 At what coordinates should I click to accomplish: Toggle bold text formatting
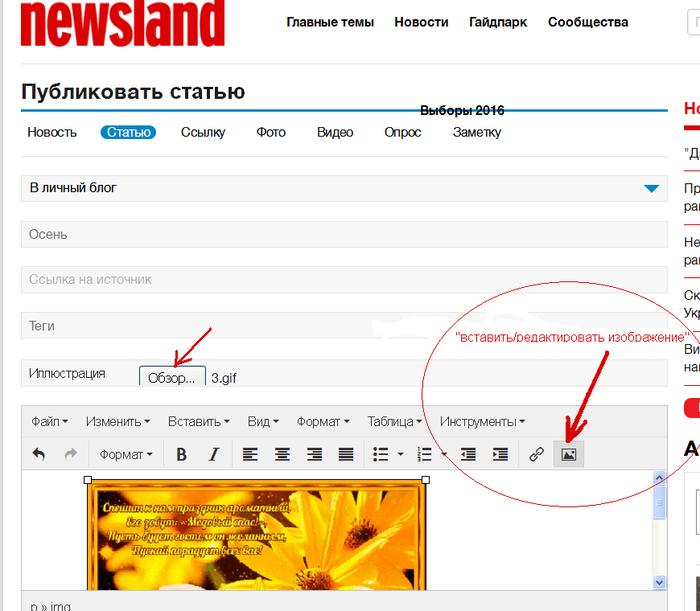point(181,454)
